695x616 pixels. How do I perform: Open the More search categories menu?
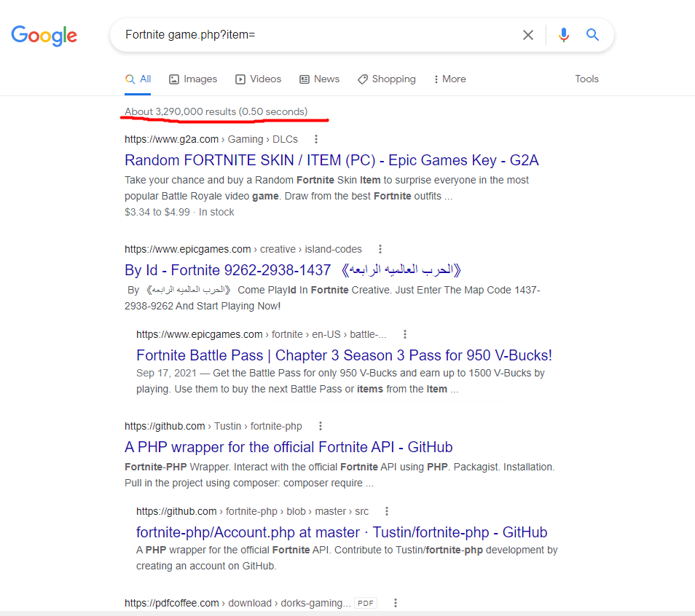point(449,79)
